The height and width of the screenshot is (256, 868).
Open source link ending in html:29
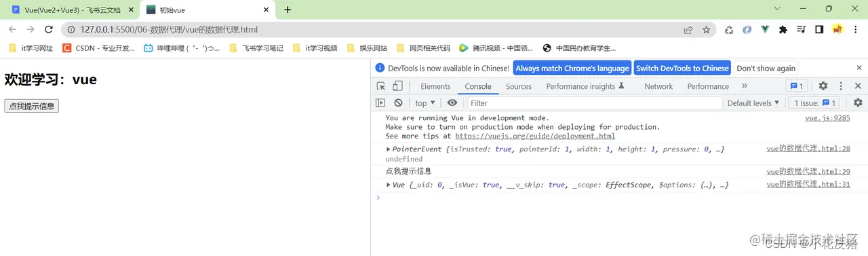808,171
